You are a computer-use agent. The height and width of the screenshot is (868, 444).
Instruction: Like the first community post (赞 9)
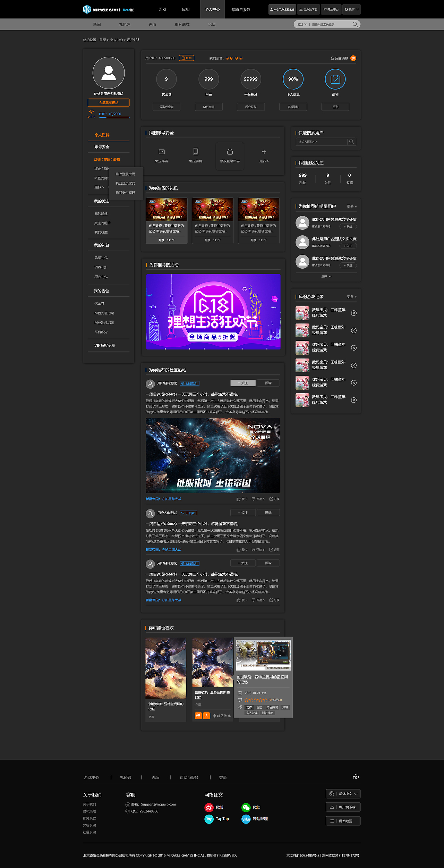(242, 499)
